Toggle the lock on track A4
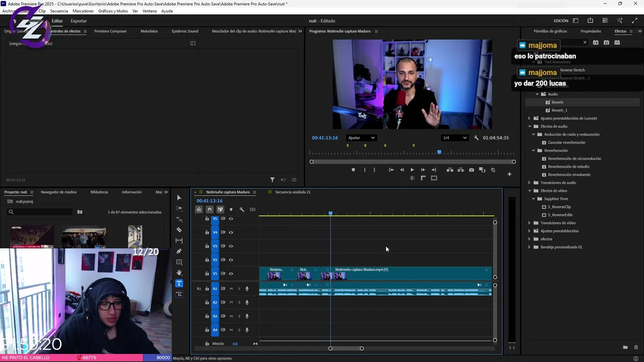This screenshot has height=362, width=644. pyautogui.click(x=207, y=330)
